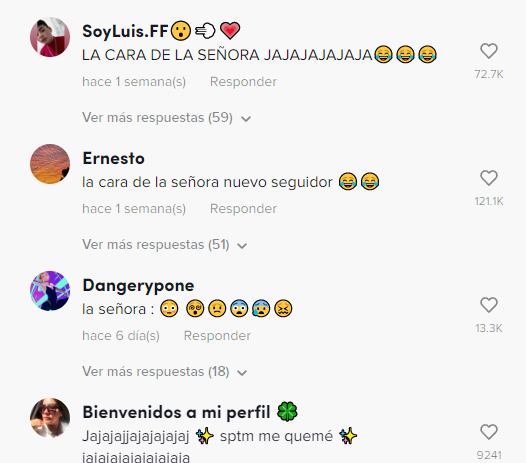Open SoyLuis.FF's profile picture
The width and height of the screenshot is (526, 463).
tap(50, 37)
